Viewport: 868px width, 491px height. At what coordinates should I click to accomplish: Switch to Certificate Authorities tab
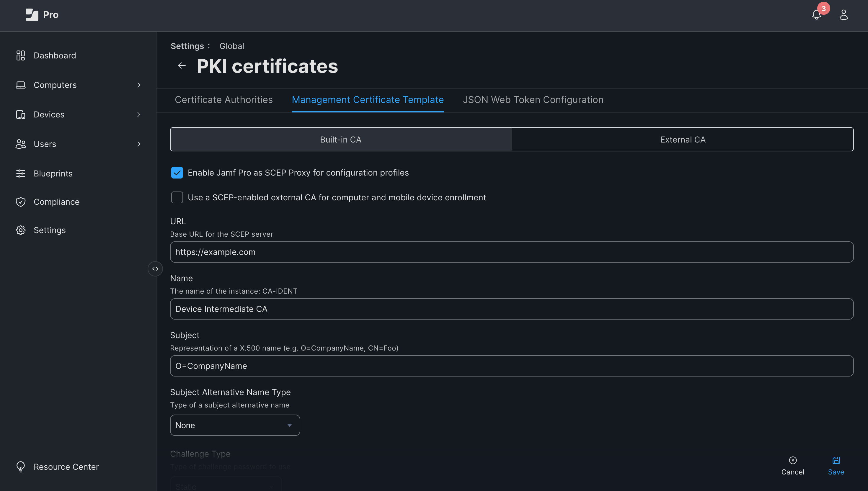pos(224,100)
